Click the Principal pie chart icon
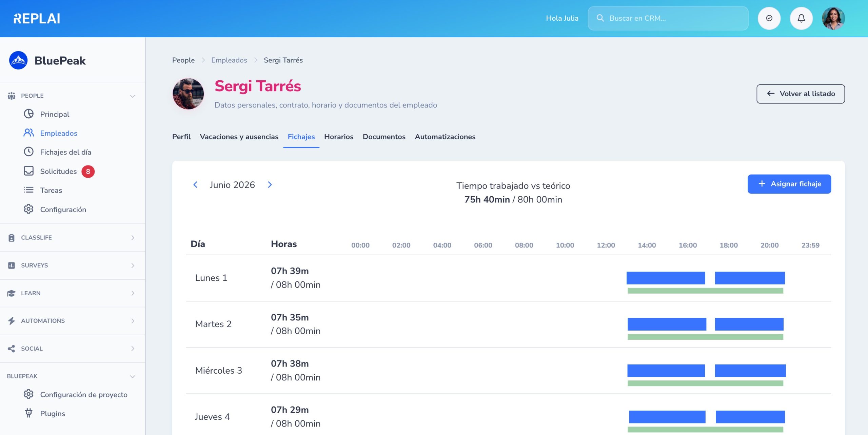Viewport: 868px width, 435px height. [x=28, y=114]
